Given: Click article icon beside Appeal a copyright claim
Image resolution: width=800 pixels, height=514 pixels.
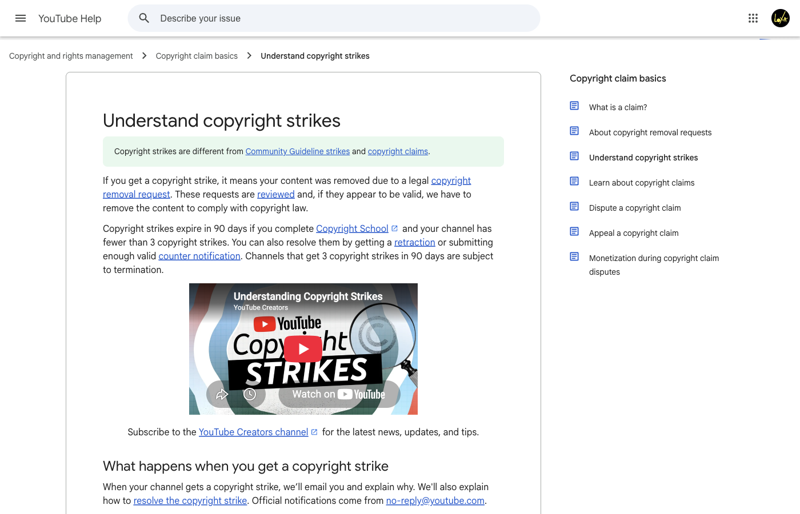Looking at the screenshot, I should point(574,232).
